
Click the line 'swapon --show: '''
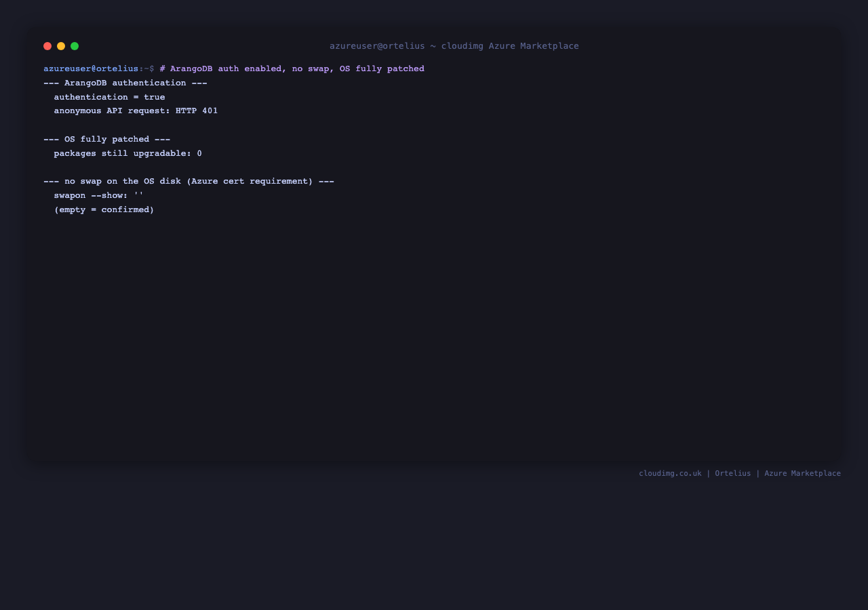[x=99, y=196]
